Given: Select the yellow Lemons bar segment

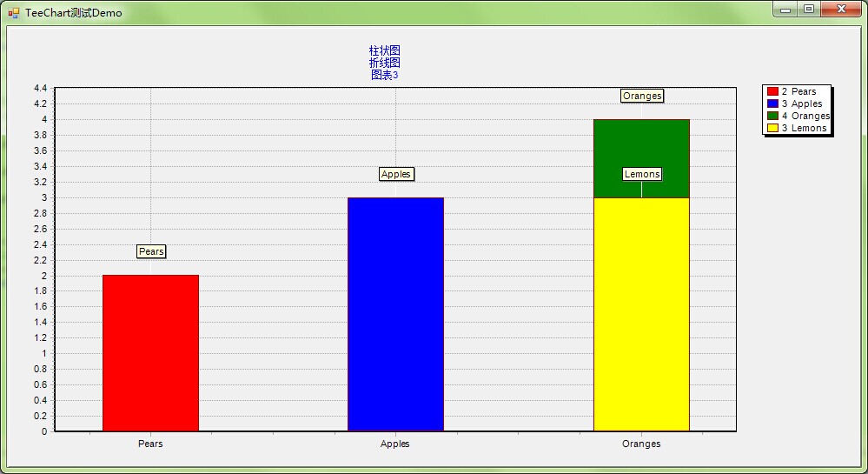Looking at the screenshot, I should pyautogui.click(x=641, y=314).
